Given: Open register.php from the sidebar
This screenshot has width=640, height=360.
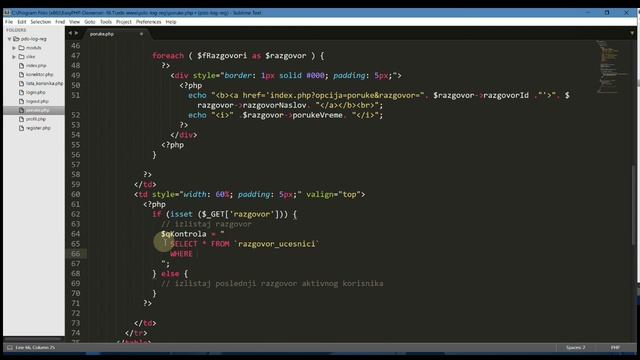Looking at the screenshot, I should (38, 128).
